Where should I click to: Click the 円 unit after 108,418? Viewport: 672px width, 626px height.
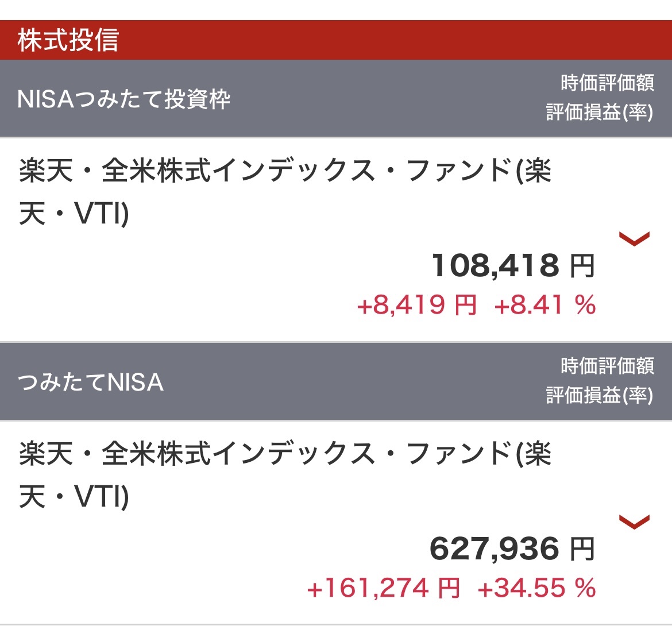582,266
